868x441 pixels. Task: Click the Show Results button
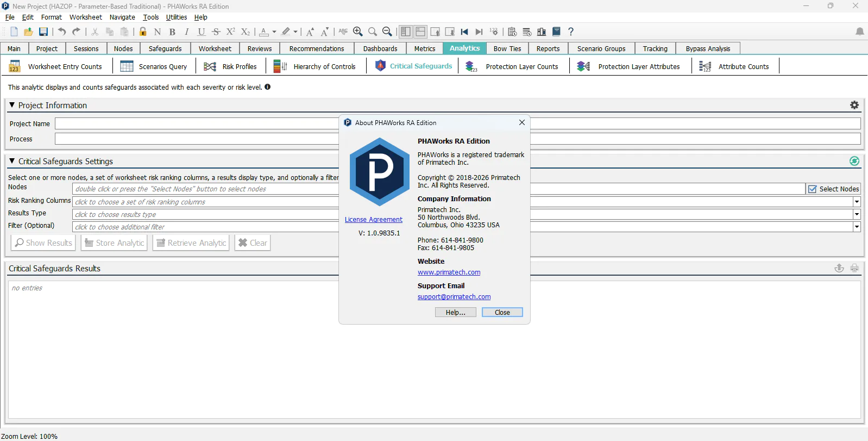(x=43, y=243)
